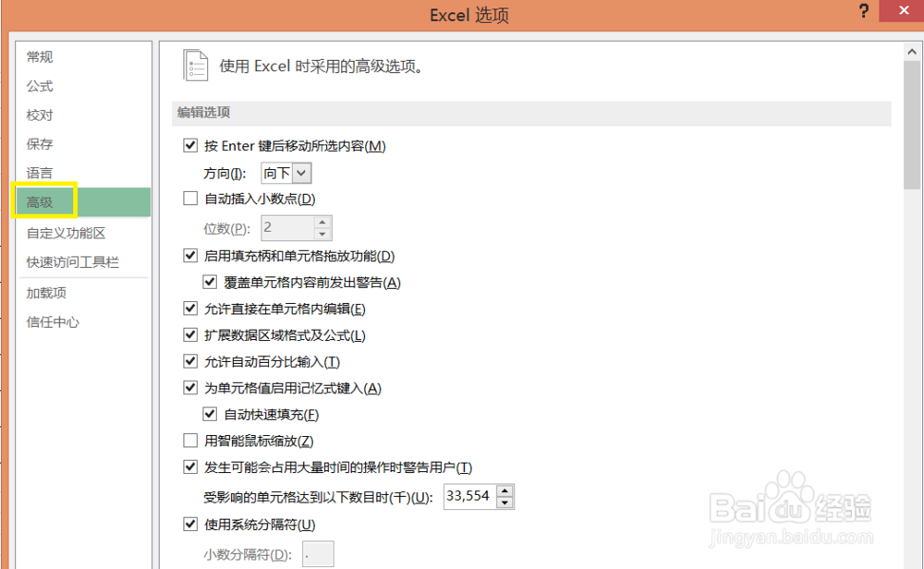Open the 加载项 category
Viewport: 924px width, 569px height.
[46, 293]
